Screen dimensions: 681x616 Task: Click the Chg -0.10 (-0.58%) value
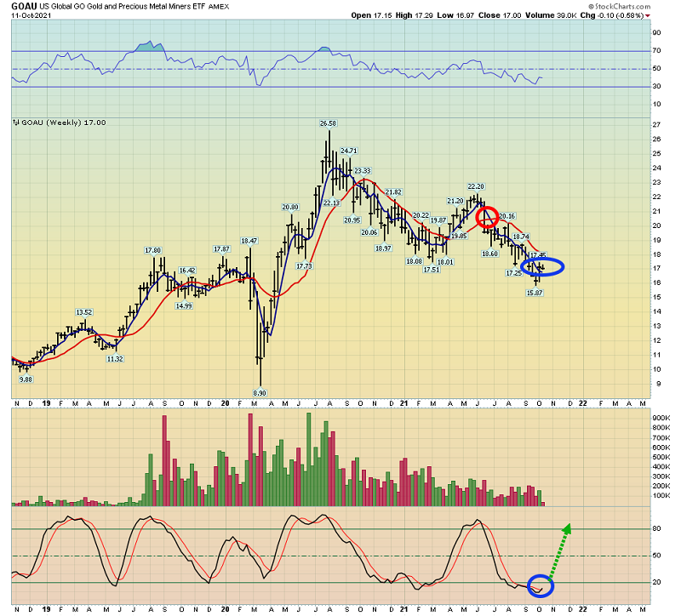612,15
